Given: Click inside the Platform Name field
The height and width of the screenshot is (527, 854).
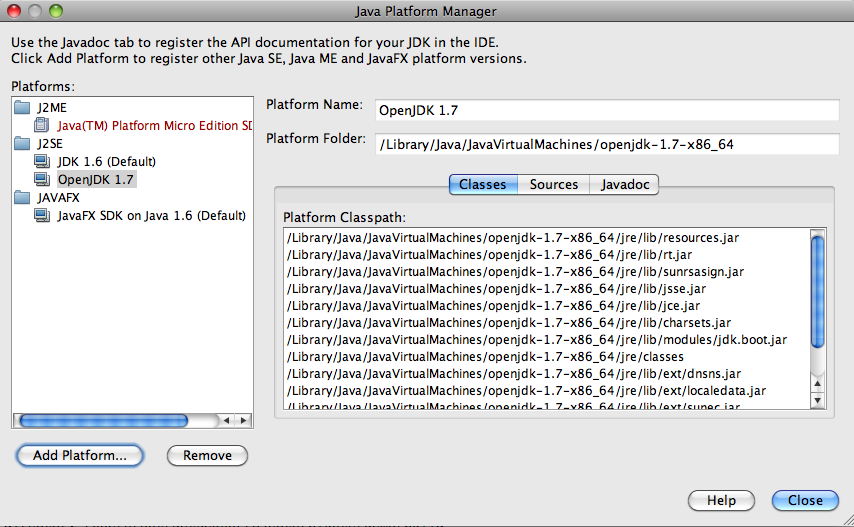Looking at the screenshot, I should point(607,111).
